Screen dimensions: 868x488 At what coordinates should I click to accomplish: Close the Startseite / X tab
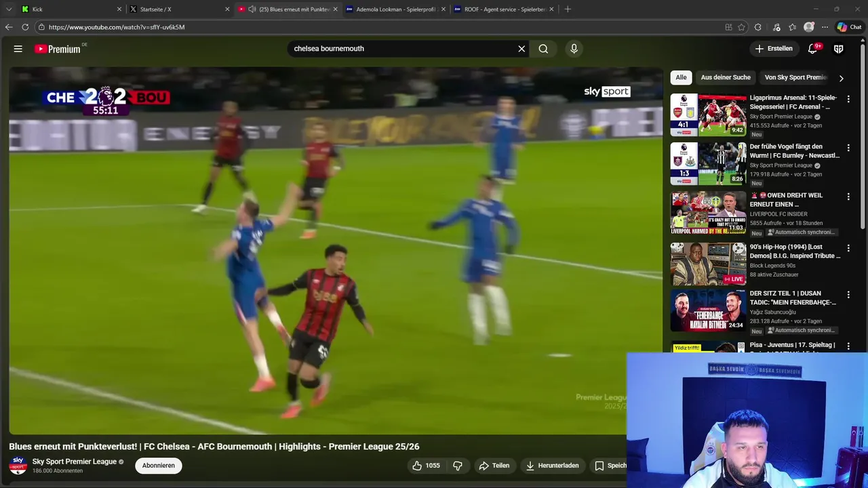point(227,9)
